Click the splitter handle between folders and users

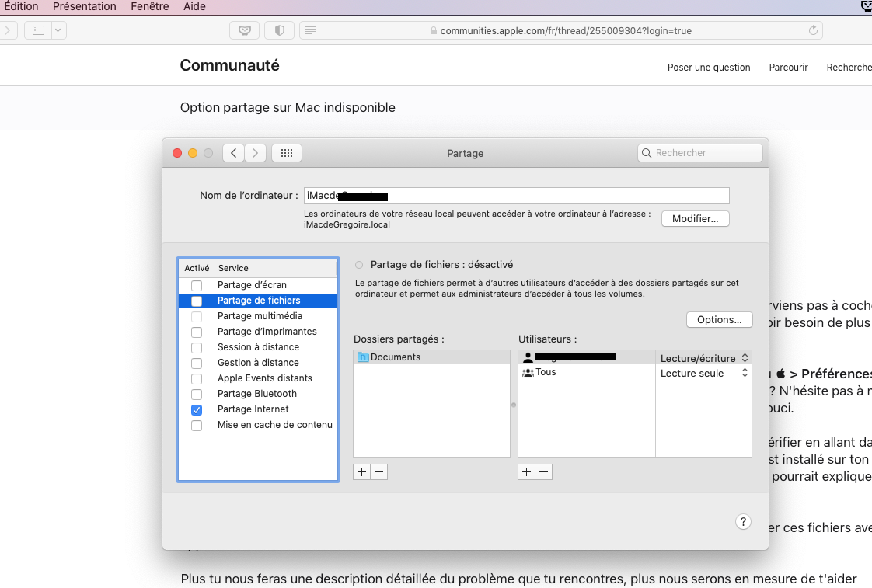coord(514,405)
